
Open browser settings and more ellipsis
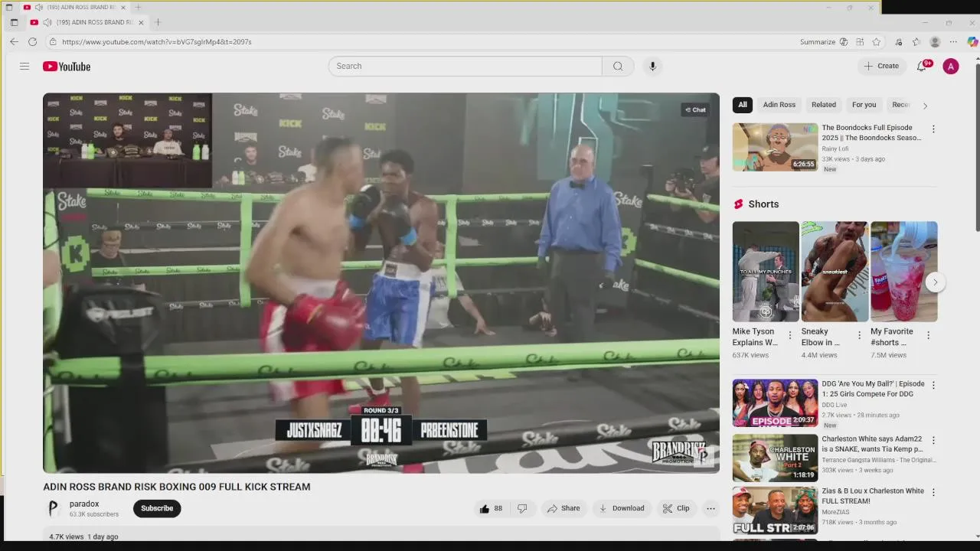(953, 42)
